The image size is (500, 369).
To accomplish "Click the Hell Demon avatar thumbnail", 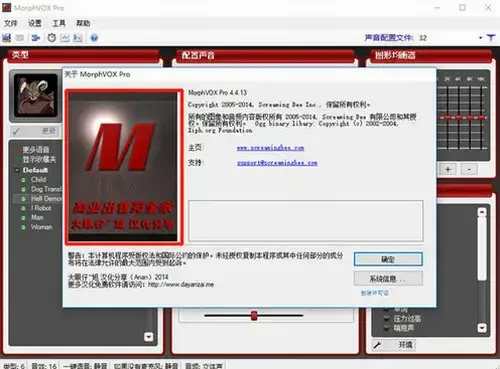I will pos(36,96).
